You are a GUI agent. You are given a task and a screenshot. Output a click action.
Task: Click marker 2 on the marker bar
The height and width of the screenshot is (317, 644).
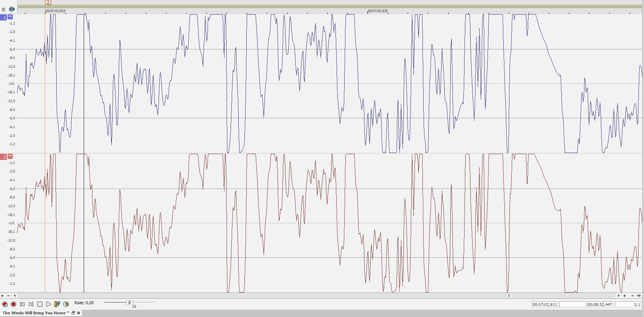tap(48, 2)
